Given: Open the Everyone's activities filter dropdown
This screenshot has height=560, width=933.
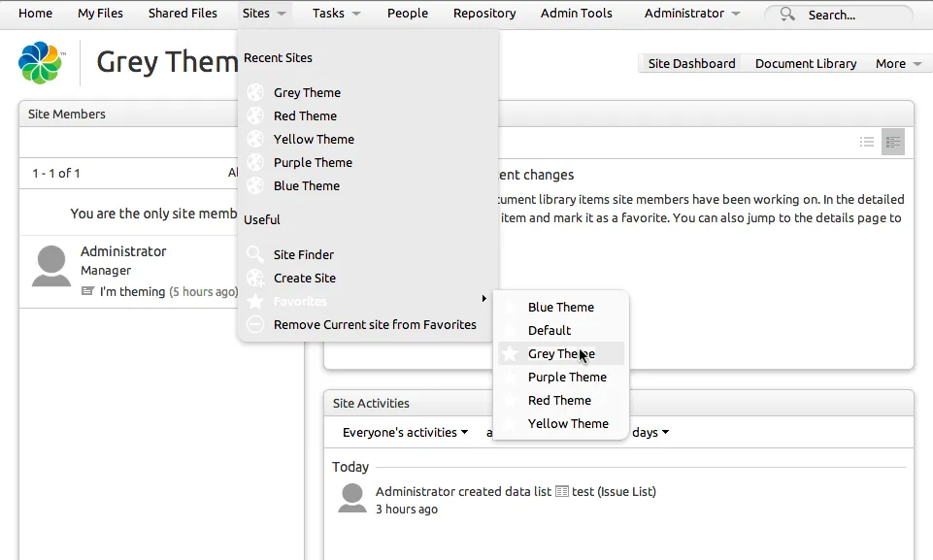Looking at the screenshot, I should 405,432.
